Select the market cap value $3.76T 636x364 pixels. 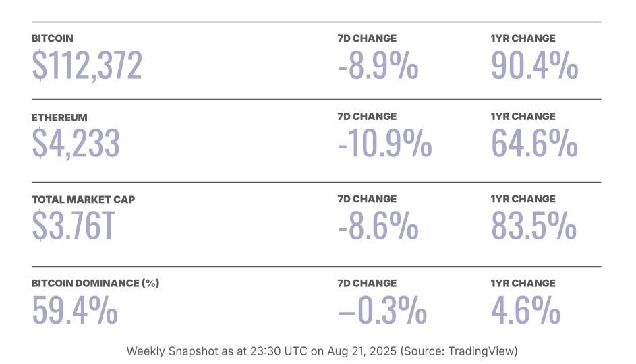74,227
